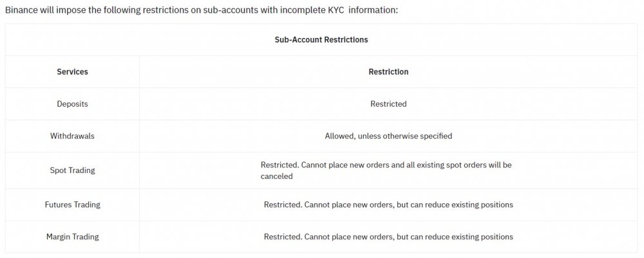Click the Sub-Account Restrictions table header
The width and height of the screenshot is (644, 258).
point(321,40)
